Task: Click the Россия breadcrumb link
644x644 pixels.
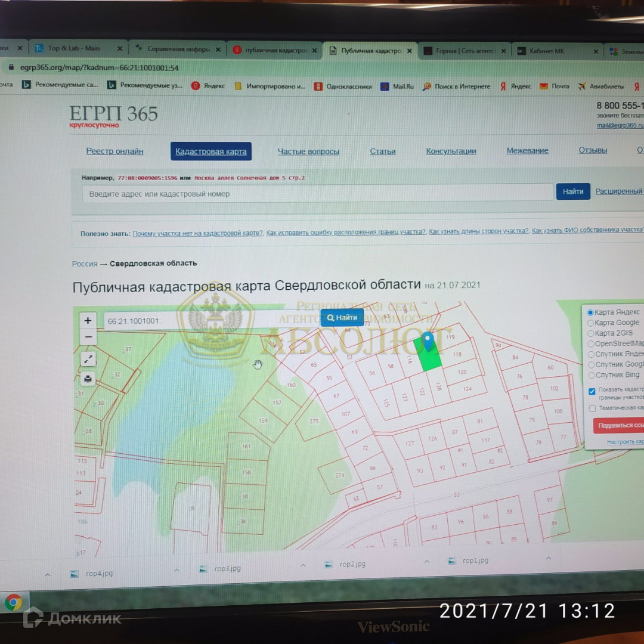Action: coord(84,264)
